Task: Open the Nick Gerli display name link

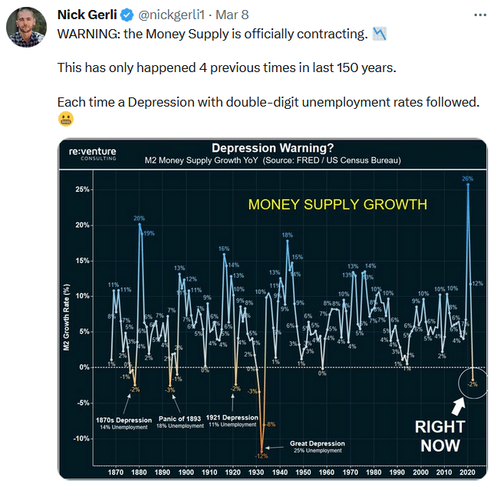Action: (x=87, y=15)
